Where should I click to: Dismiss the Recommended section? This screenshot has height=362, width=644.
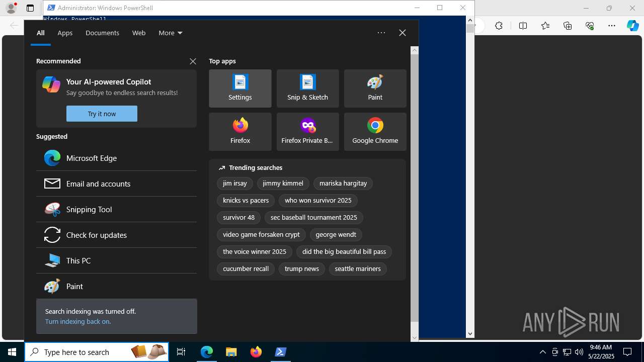193,61
